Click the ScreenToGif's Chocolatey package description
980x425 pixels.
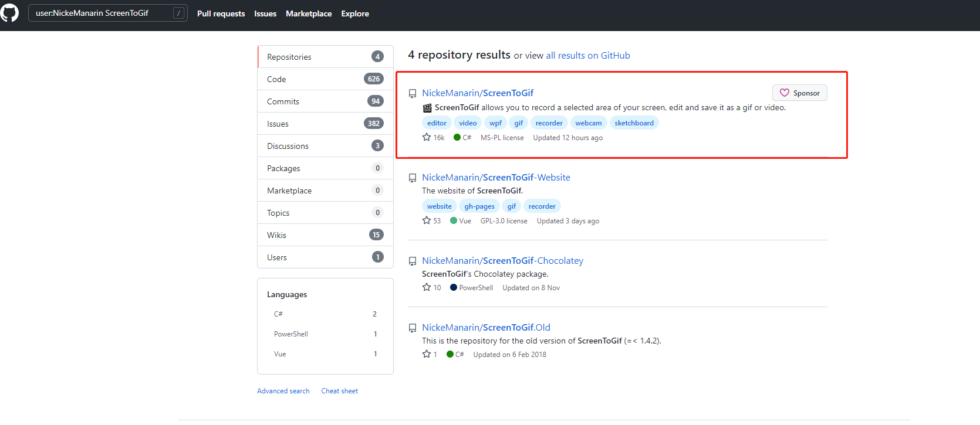tap(485, 274)
